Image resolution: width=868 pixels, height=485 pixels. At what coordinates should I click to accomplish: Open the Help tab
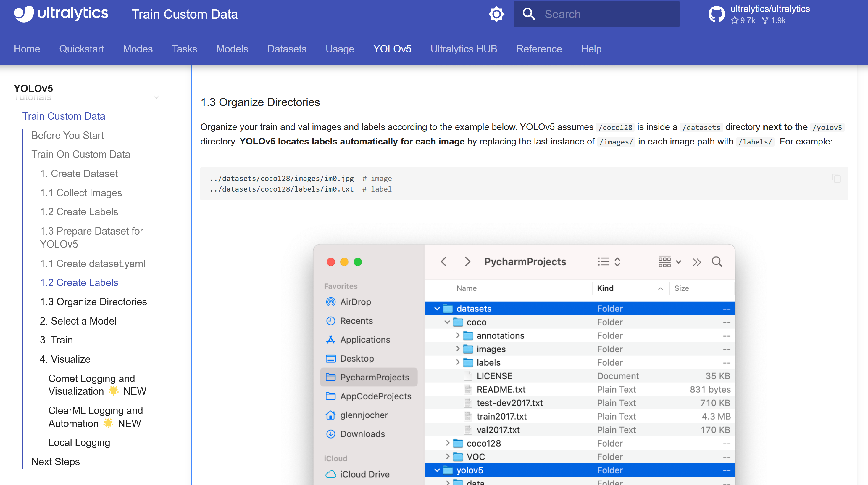[591, 49]
